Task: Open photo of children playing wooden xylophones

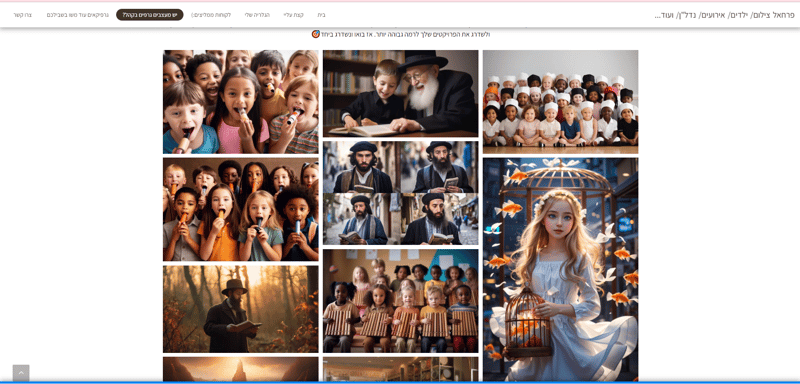Action: (401, 301)
